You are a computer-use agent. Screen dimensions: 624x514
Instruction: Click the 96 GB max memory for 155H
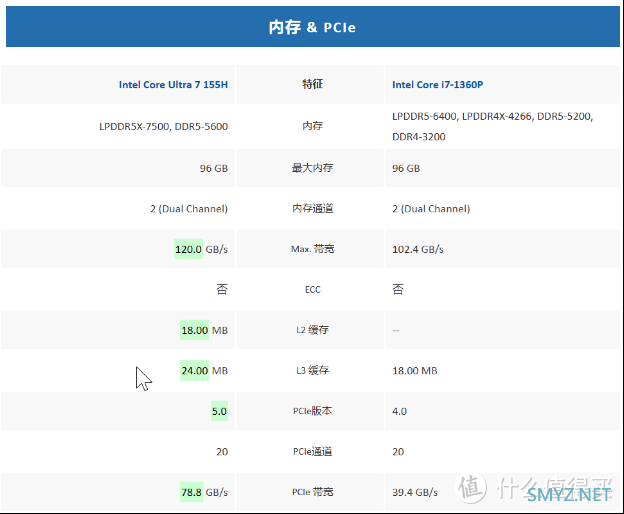coord(214,168)
